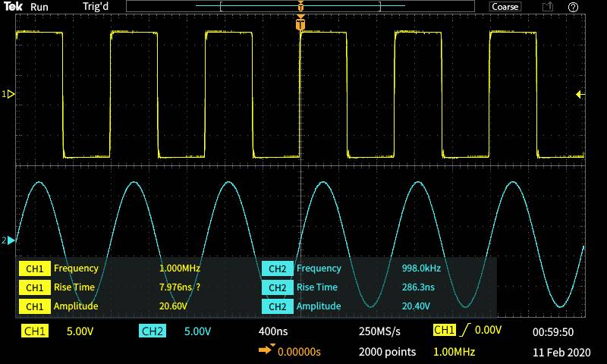Click the rising edge trigger slope icon
Viewport: 607px width, 364px height.
[463, 331]
